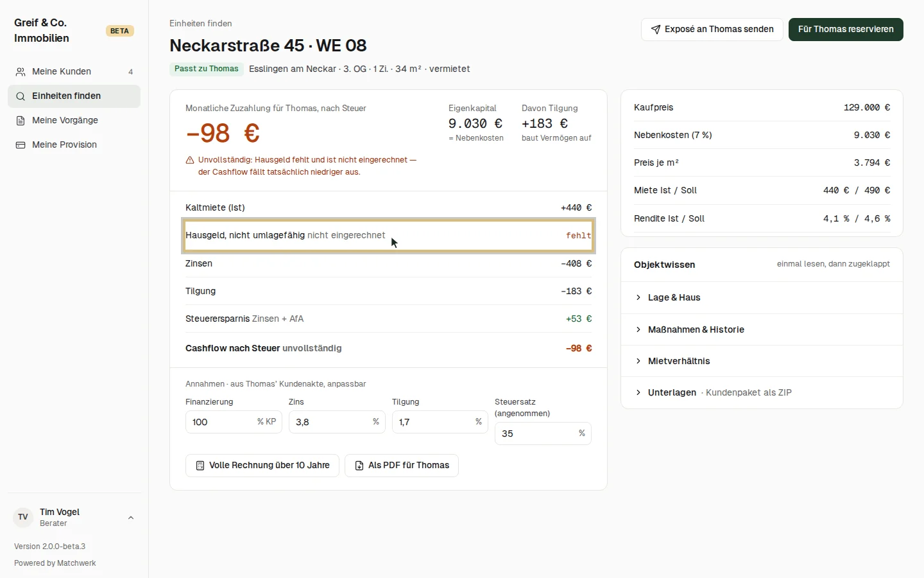Click the search icon beside Einheiten finden
The image size is (924, 578).
tap(21, 96)
